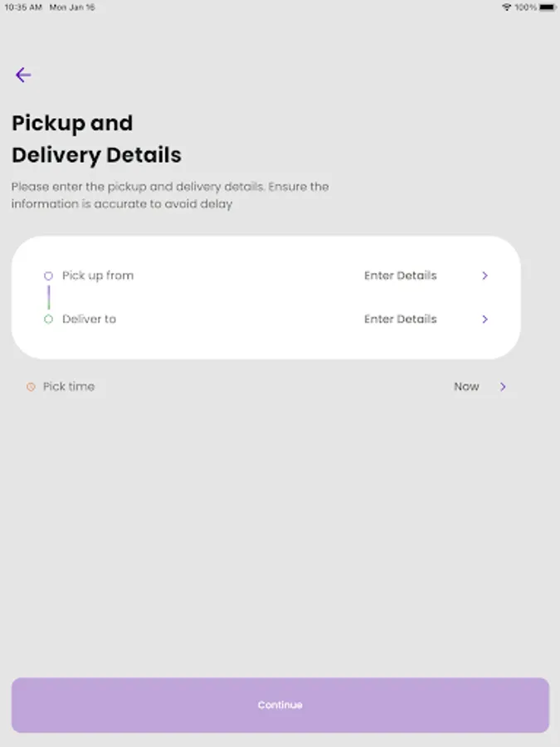Click the orange clock icon
This screenshot has height=747, width=560.
(31, 387)
